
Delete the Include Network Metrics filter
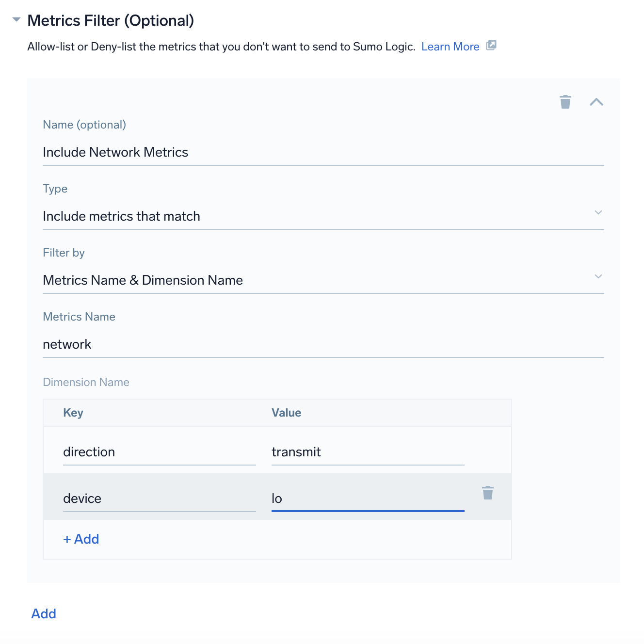[565, 102]
